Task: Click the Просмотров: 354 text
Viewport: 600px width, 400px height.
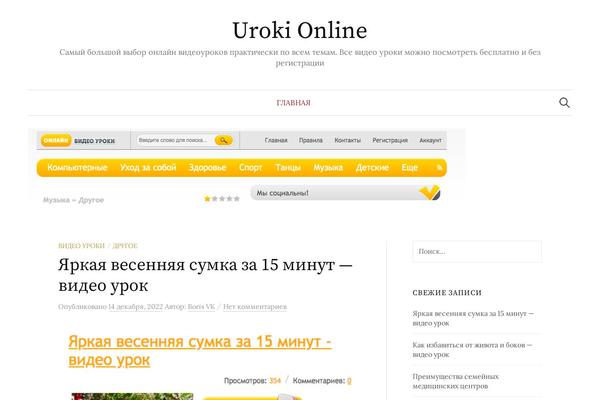Action: click(x=252, y=381)
